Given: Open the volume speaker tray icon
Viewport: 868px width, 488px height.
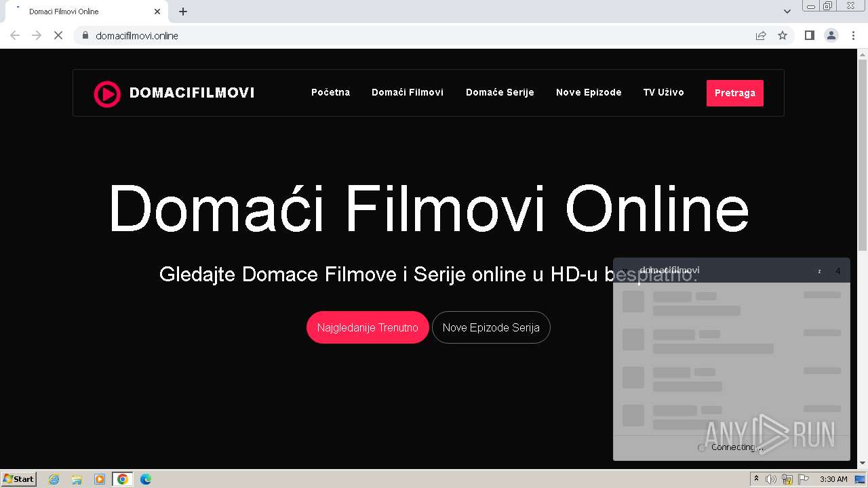Looking at the screenshot, I should [x=771, y=479].
